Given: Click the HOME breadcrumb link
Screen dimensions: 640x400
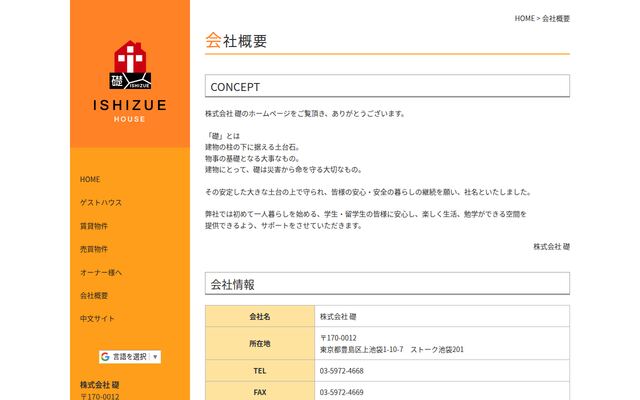Looking at the screenshot, I should [x=524, y=18].
